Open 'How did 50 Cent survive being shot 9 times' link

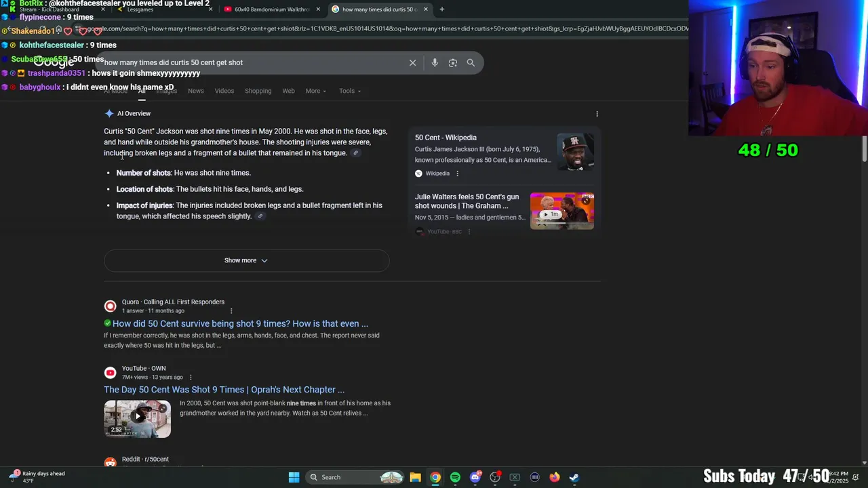pyautogui.click(x=240, y=324)
